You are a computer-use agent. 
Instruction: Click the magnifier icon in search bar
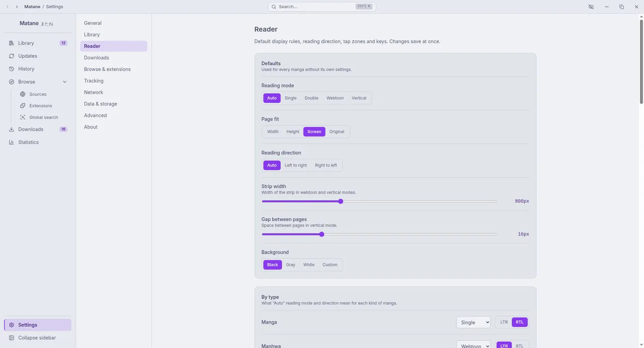(x=274, y=7)
